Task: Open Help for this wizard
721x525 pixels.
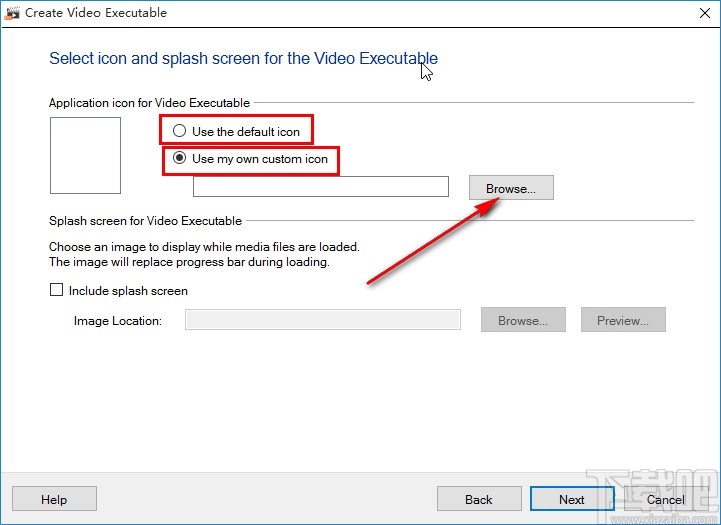Action: click(54, 499)
